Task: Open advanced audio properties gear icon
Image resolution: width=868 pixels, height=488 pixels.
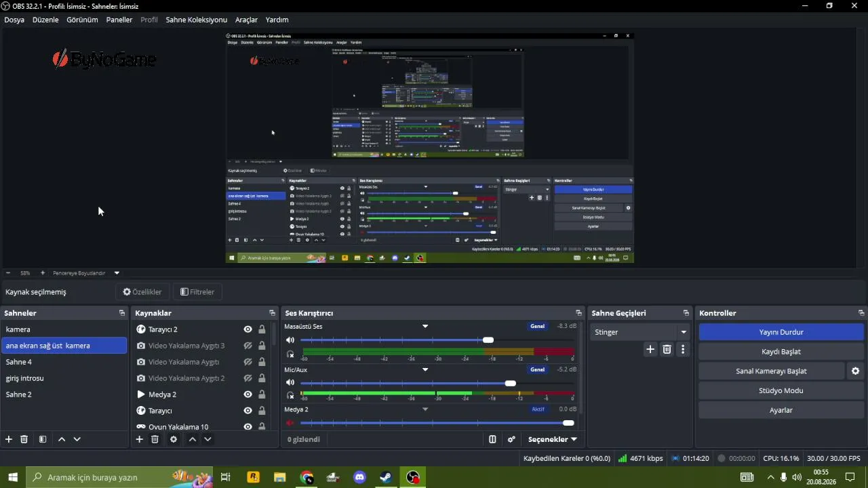Action: 512,439
